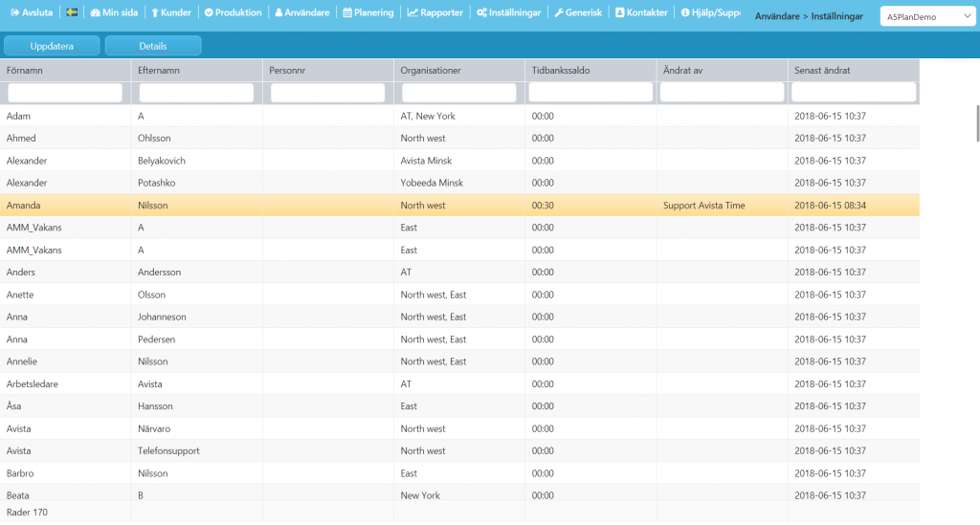Click the Details button
The width and height of the screenshot is (980, 525).
point(153,46)
